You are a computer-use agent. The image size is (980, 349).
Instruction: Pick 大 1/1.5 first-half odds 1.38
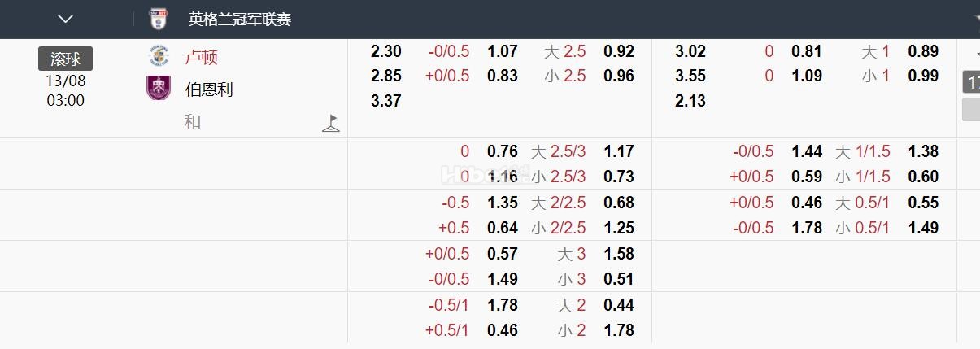(x=923, y=151)
